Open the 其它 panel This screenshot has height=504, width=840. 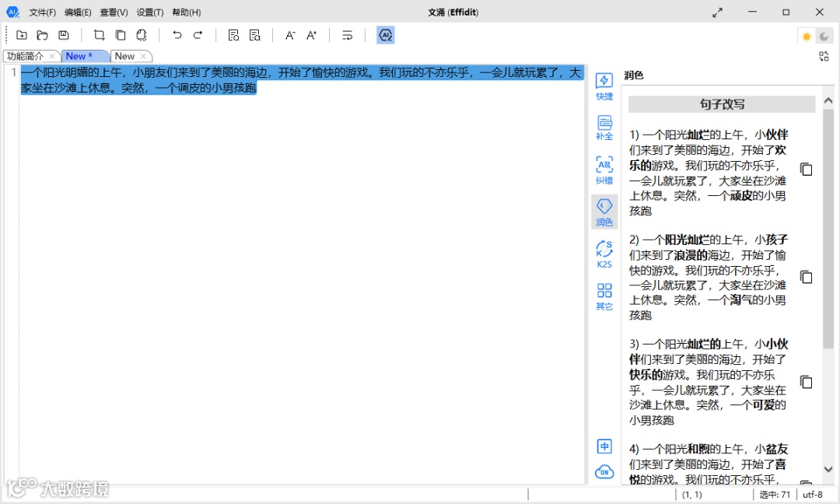click(x=604, y=296)
